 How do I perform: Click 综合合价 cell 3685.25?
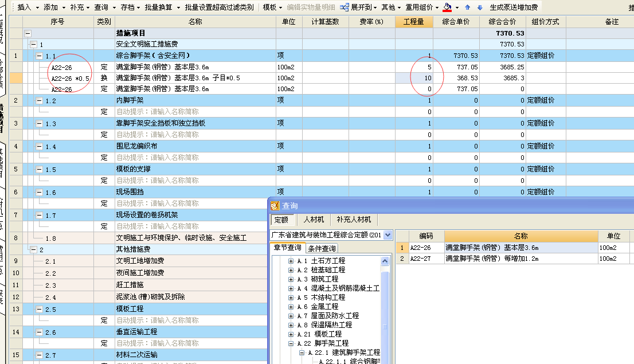pyautogui.click(x=503, y=67)
